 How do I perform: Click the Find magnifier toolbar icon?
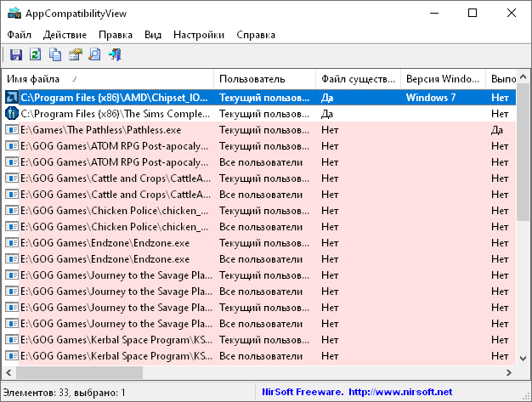(x=94, y=55)
